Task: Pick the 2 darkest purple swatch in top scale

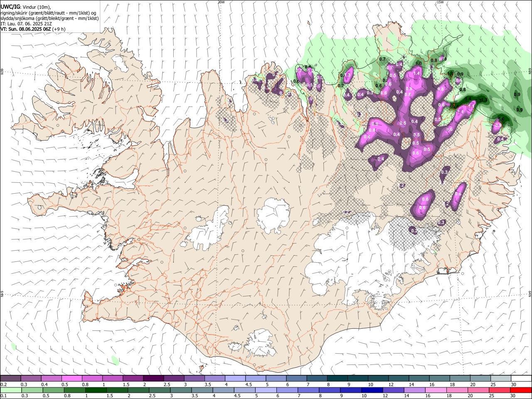Action: coord(153,378)
